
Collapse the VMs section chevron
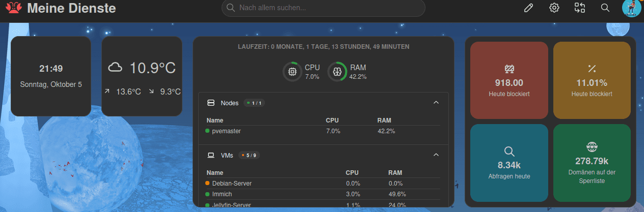click(x=436, y=155)
